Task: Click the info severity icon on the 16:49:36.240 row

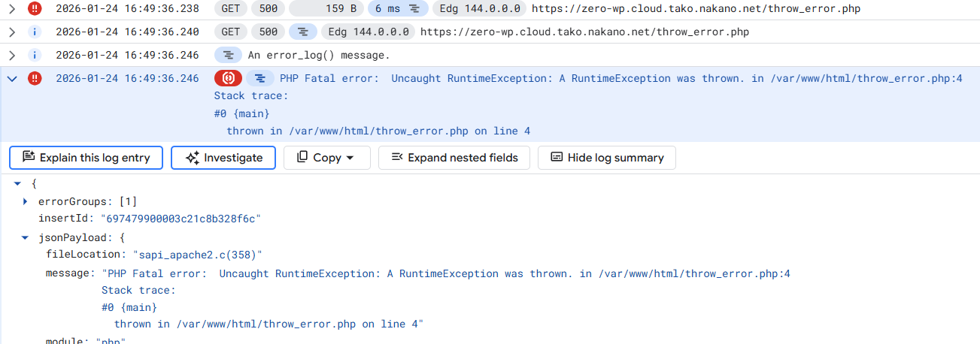Action: tap(35, 32)
